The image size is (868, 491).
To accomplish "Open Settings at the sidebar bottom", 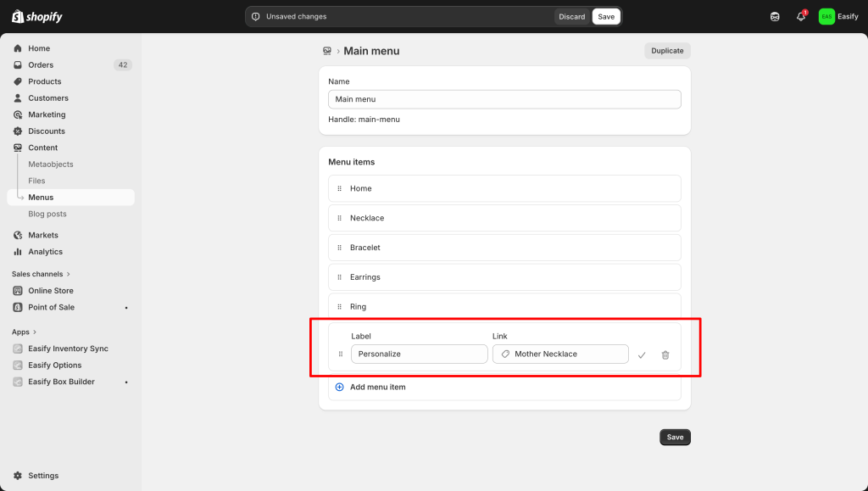I will (43, 476).
